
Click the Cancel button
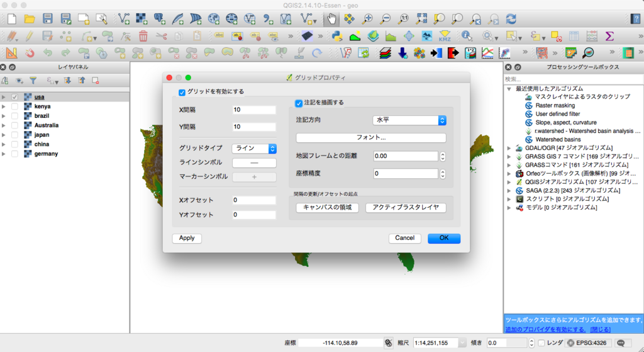[404, 238]
